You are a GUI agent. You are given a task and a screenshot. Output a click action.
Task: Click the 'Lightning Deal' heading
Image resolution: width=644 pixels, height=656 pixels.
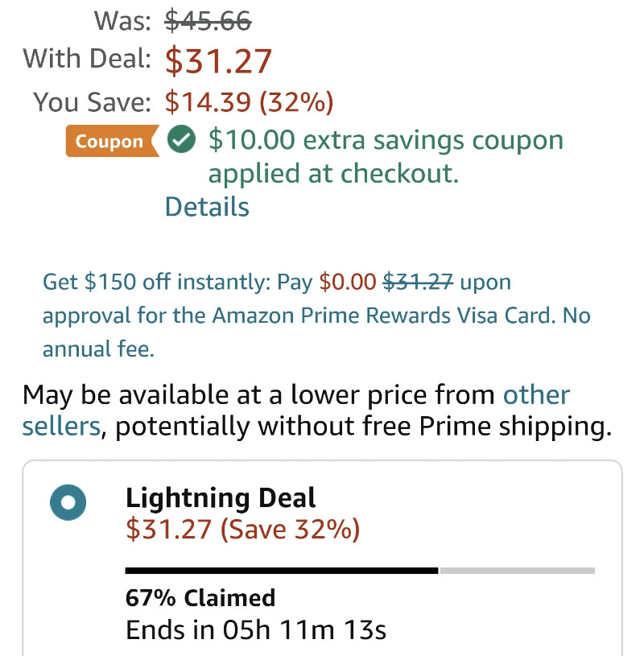pos(221,498)
